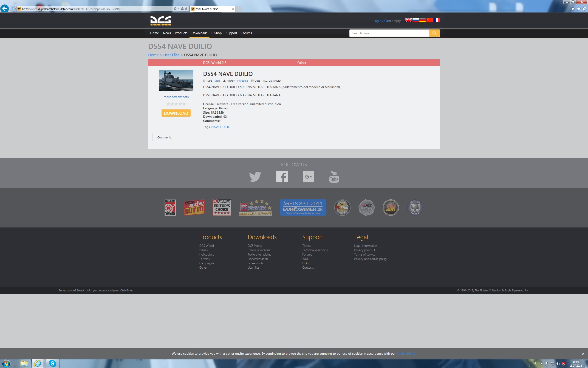Click the FS Magazin award badge
The height and width of the screenshot is (368, 588).
255,208
